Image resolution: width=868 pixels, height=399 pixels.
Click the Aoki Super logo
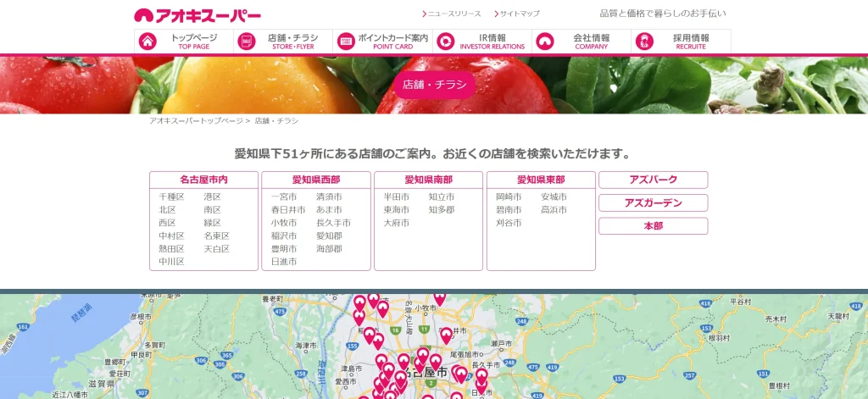197,14
